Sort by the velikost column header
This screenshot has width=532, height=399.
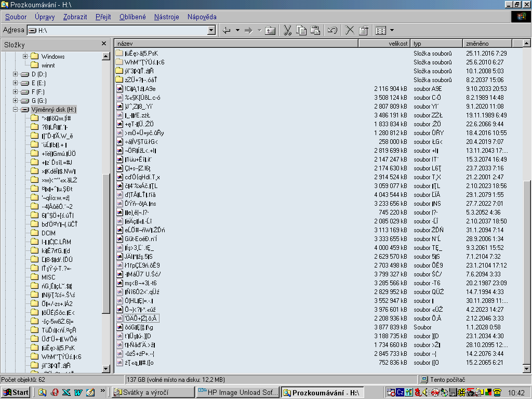click(x=384, y=44)
